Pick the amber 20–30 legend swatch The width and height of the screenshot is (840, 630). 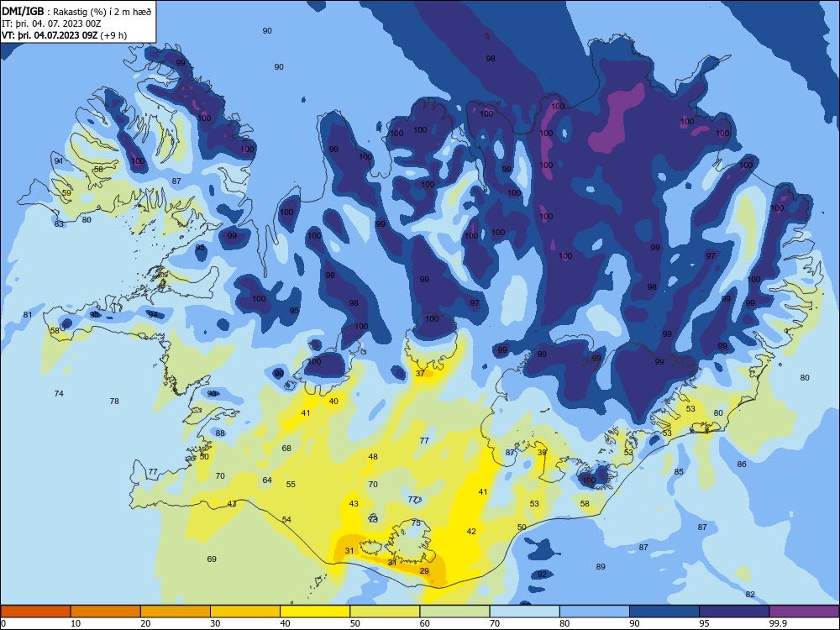(x=176, y=612)
